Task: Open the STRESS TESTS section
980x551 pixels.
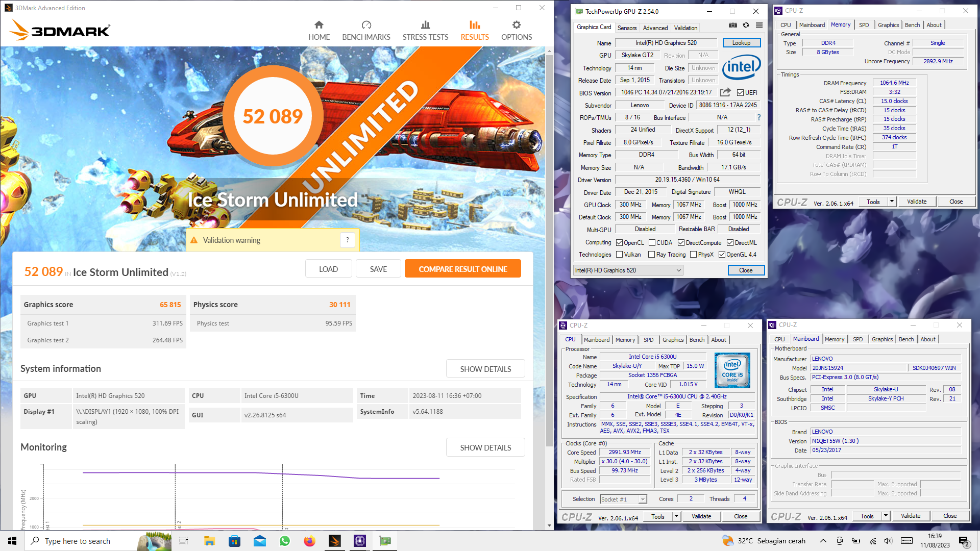Action: tap(425, 31)
